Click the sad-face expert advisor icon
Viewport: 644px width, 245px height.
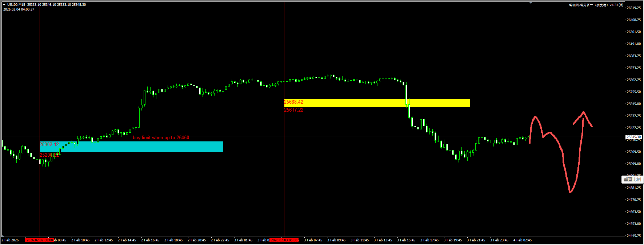621,5
